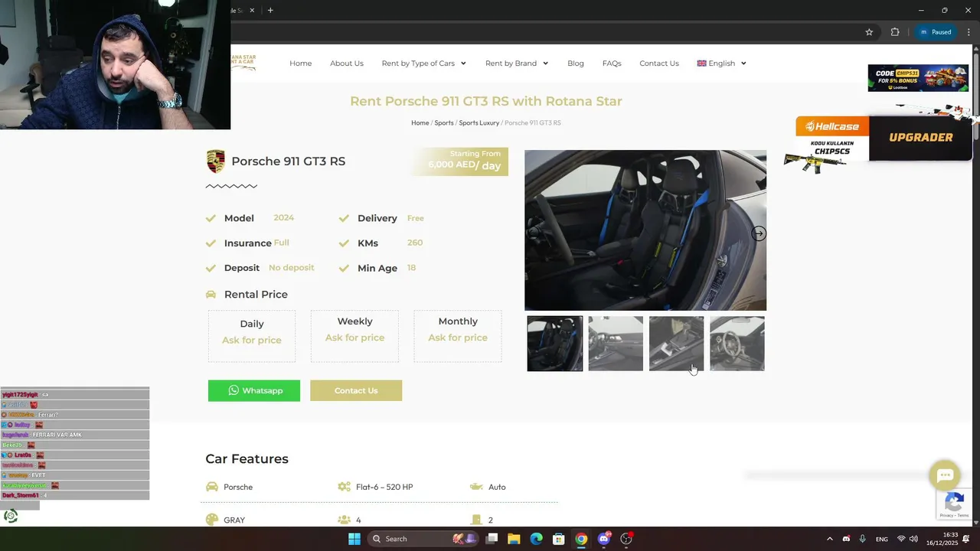Close the current browser tab
Image resolution: width=980 pixels, height=551 pixels.
click(252, 10)
